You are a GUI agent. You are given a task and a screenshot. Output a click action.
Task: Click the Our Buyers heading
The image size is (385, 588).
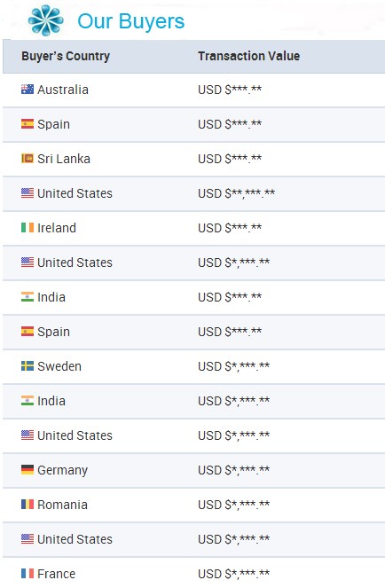(x=131, y=21)
